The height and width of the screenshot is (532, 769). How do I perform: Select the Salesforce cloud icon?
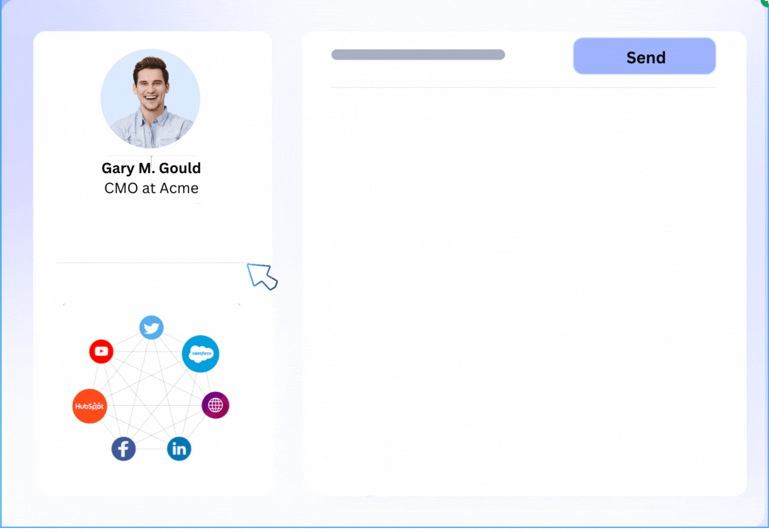point(201,354)
